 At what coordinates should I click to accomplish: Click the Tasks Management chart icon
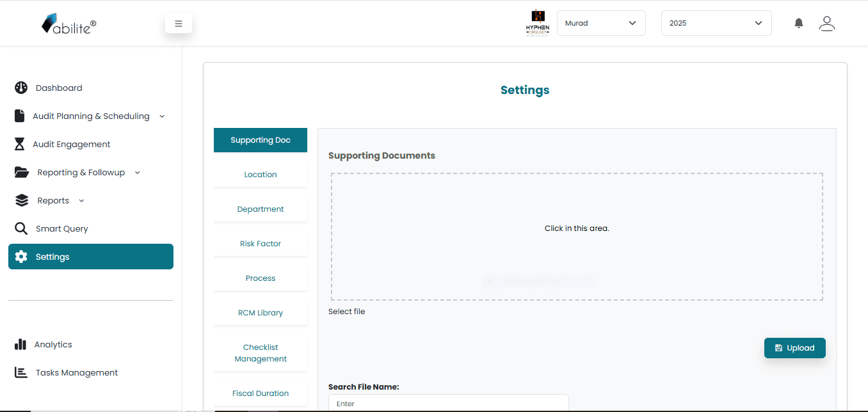click(21, 372)
